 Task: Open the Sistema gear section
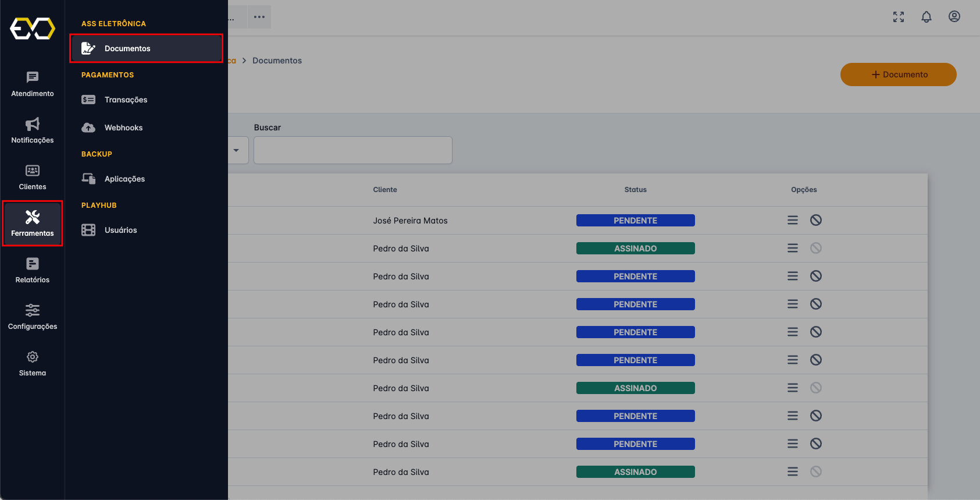pos(33,363)
